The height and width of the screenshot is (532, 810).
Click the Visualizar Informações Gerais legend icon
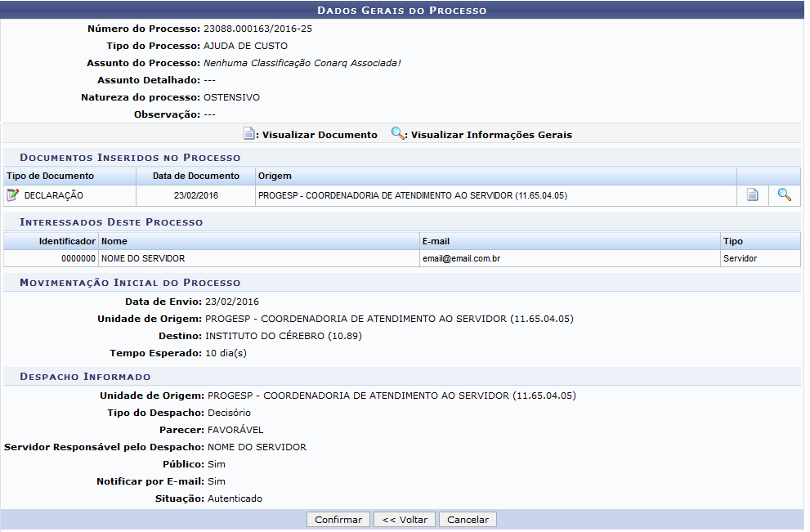click(398, 134)
